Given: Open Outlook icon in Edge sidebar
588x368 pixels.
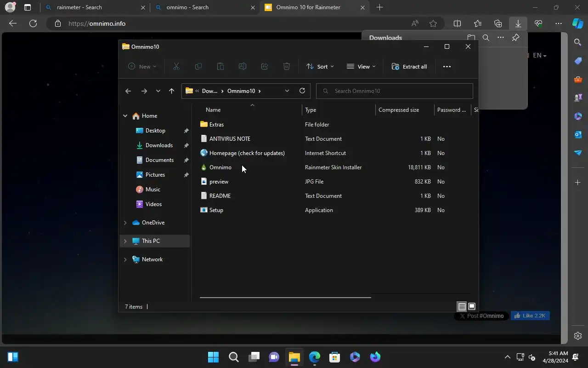Looking at the screenshot, I should pos(578,134).
